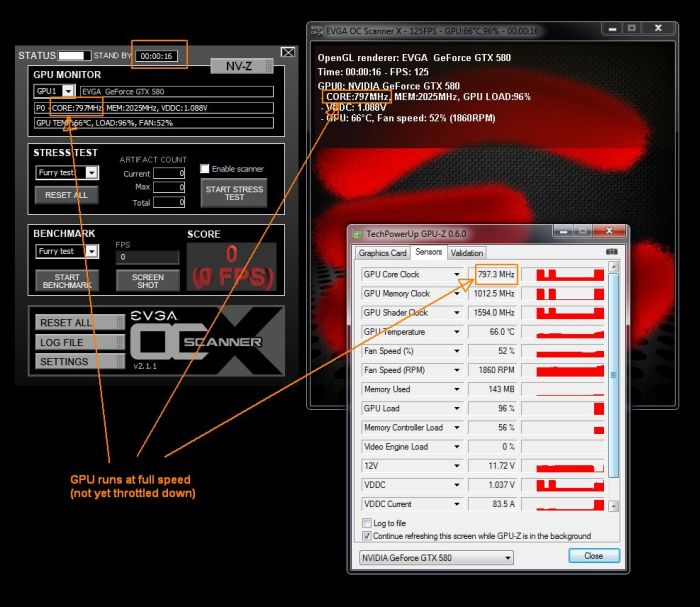Image resolution: width=700 pixels, height=607 pixels.
Task: Click EVGA GeForce GTX 580 name field
Action: click(x=177, y=91)
